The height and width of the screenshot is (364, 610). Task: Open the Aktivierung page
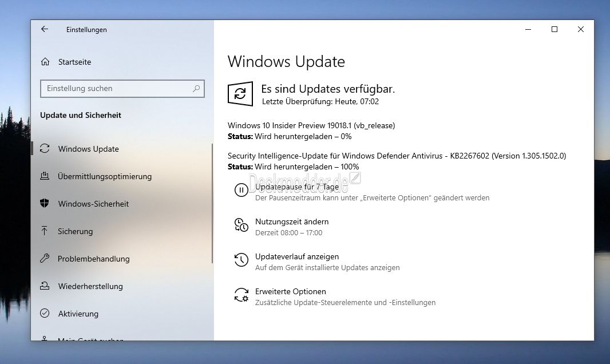click(78, 314)
